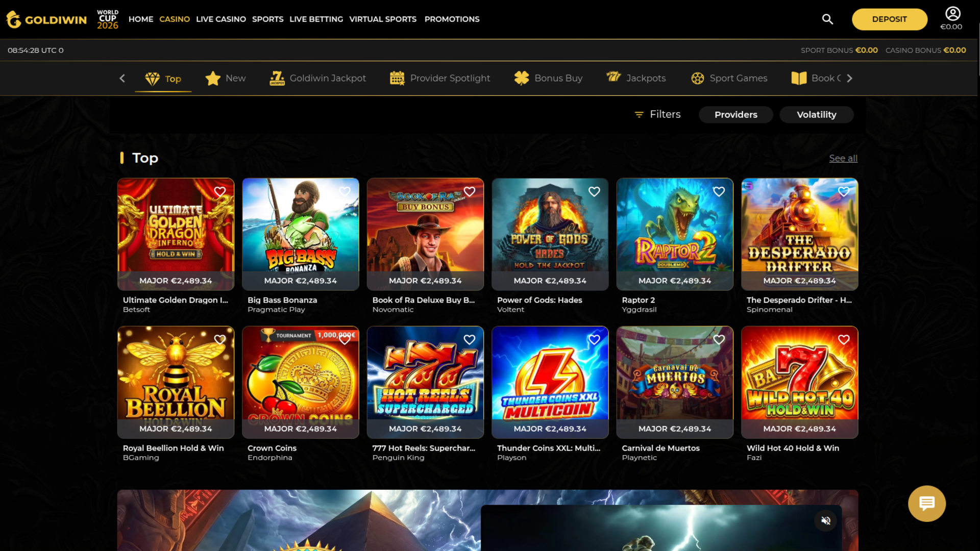This screenshot has width=980, height=551.
Task: Go to SPORTS section
Action: (267, 19)
